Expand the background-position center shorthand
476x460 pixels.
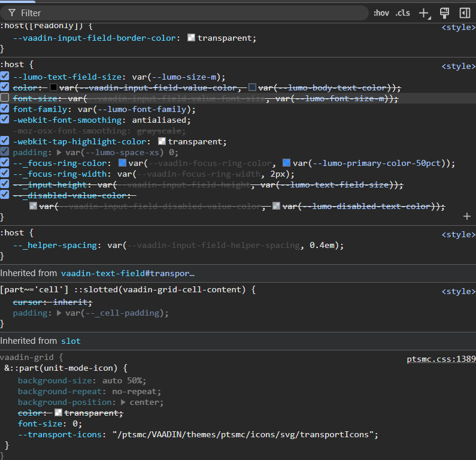coord(123,402)
